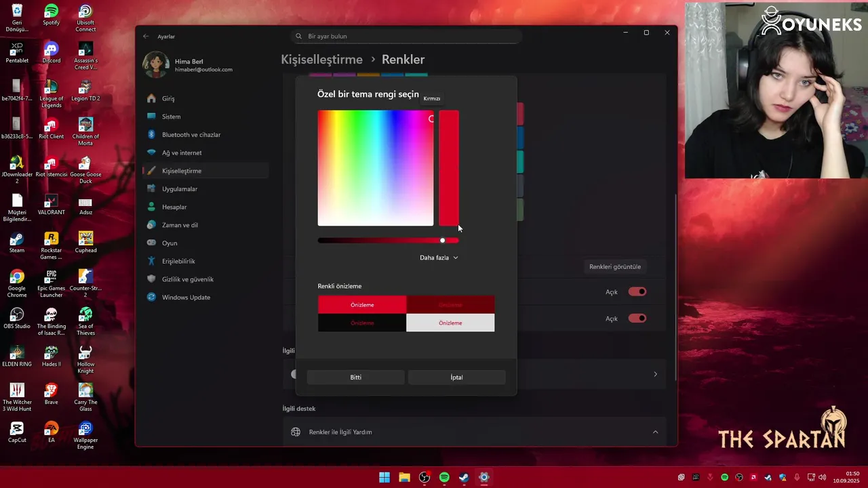This screenshot has width=868, height=488.
Task: Confirm color with Bitti button
Action: click(355, 378)
